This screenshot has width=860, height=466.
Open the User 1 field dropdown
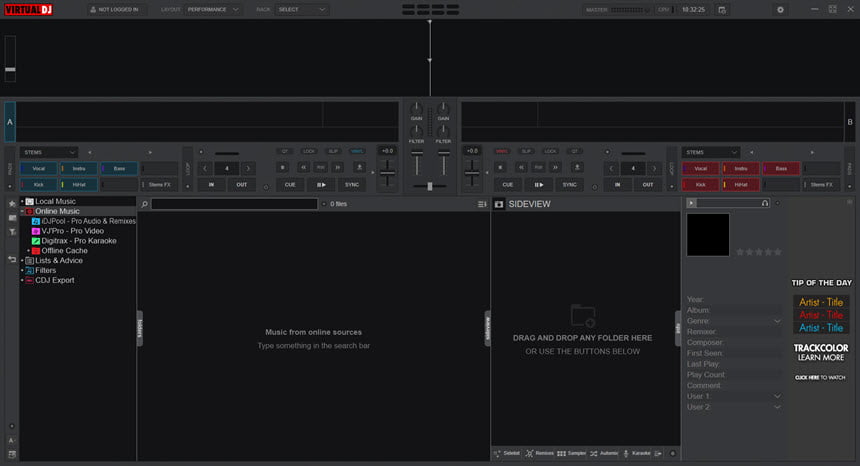[x=777, y=396]
